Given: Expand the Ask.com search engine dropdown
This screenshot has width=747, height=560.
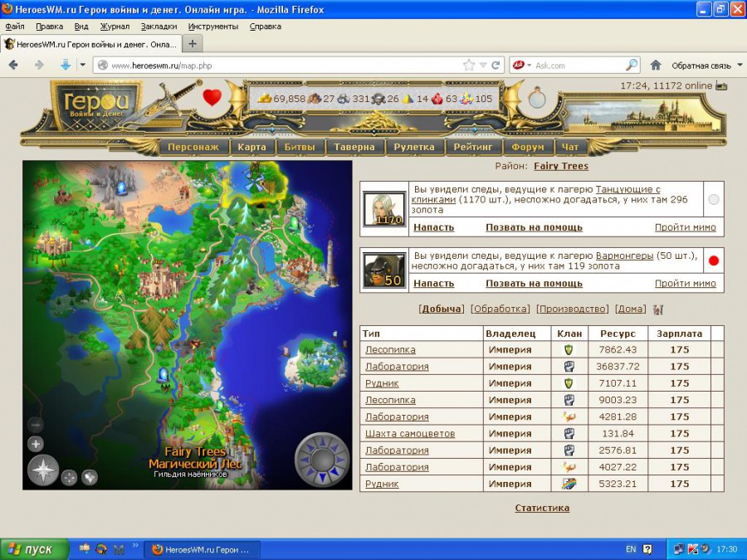Looking at the screenshot, I should 529,65.
